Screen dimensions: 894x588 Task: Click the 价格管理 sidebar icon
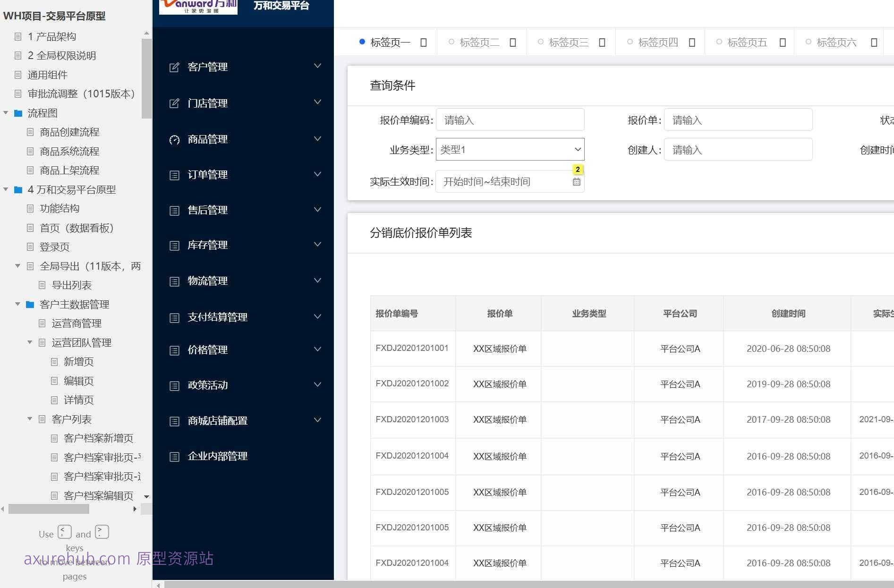coord(174,349)
